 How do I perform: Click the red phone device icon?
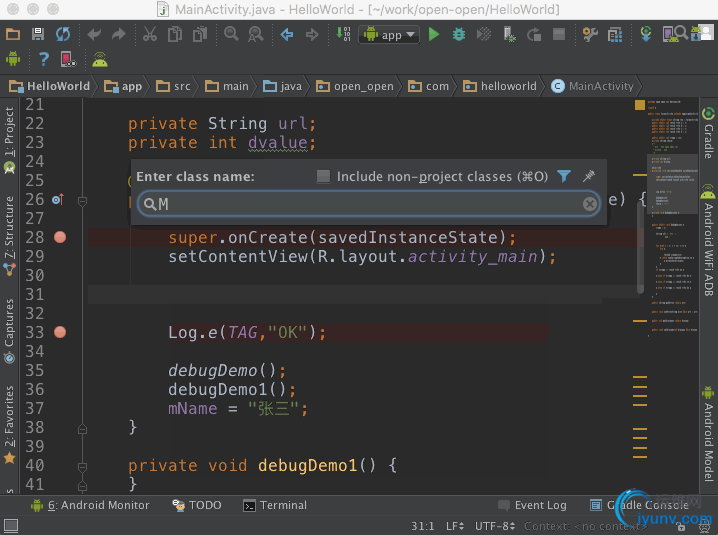(68, 59)
